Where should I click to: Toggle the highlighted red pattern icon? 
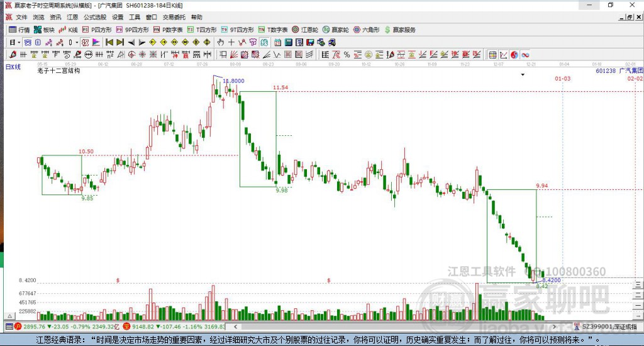85,42
